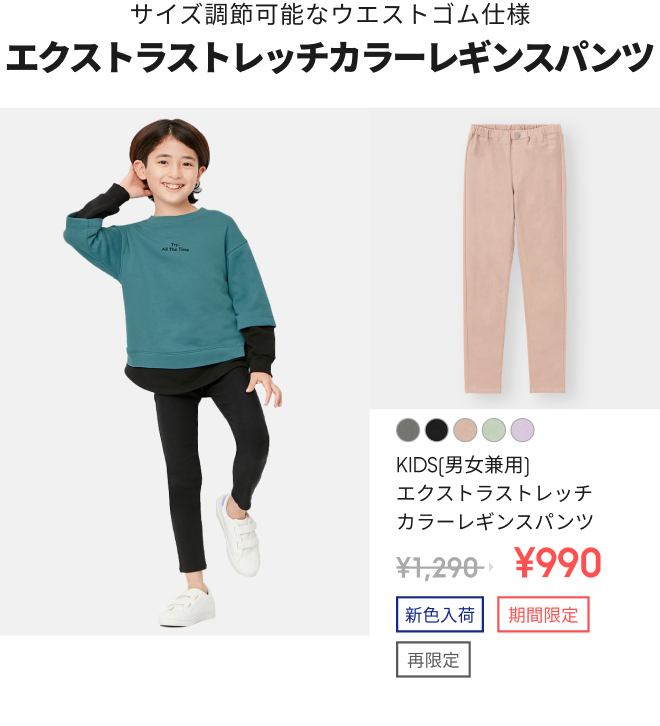Click the model's raised white velcro sneaker
The width and height of the screenshot is (660, 726).
(x=237, y=535)
